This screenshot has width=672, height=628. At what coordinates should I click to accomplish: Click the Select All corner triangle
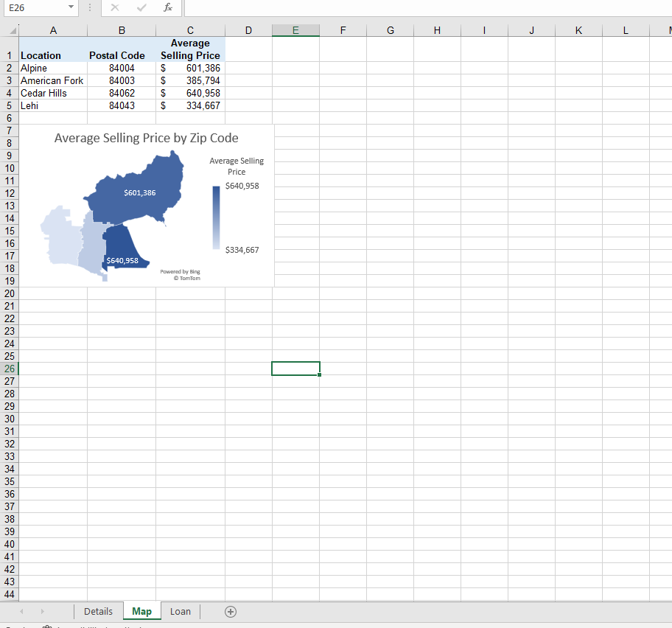(13, 30)
